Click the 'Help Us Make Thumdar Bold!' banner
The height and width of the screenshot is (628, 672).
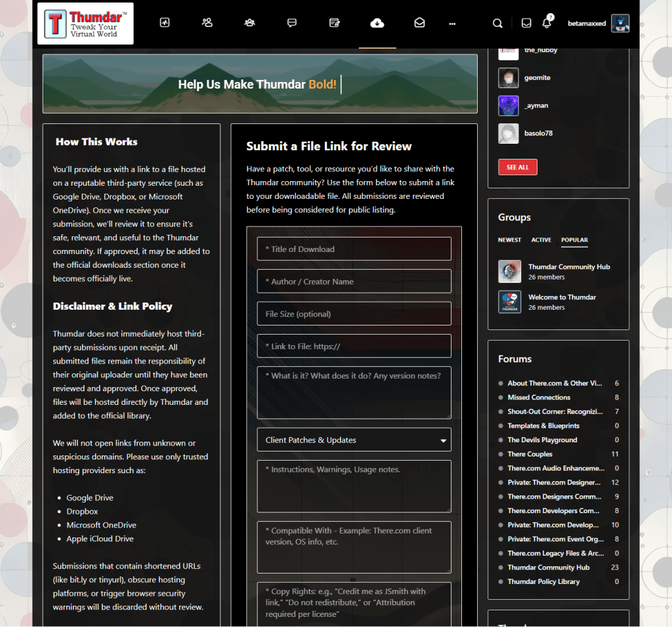260,84
